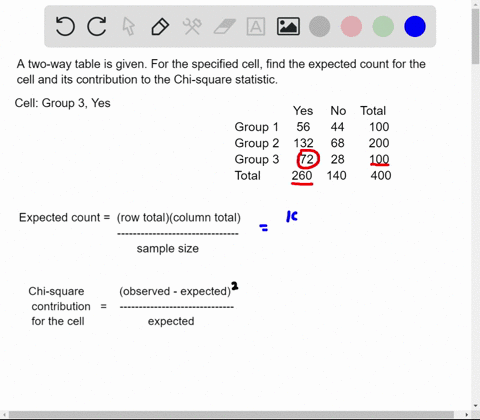Click the vertical scrollbar down arrow

point(476,406)
